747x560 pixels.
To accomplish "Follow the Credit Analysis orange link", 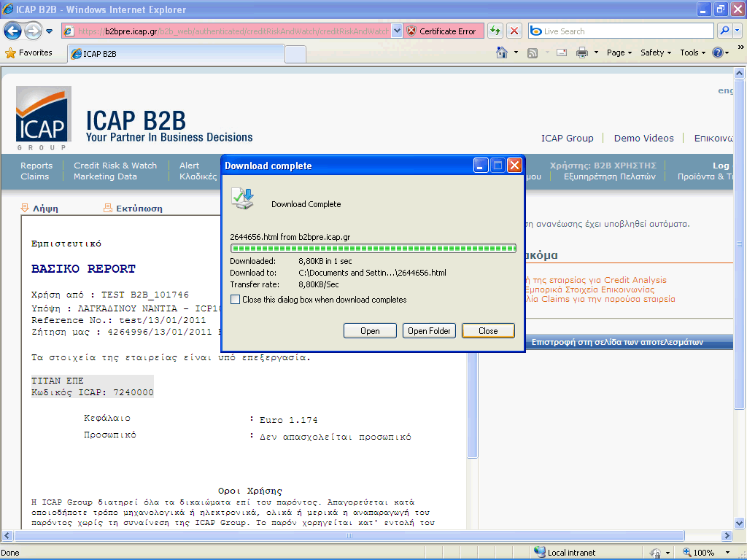I will click(595, 280).
